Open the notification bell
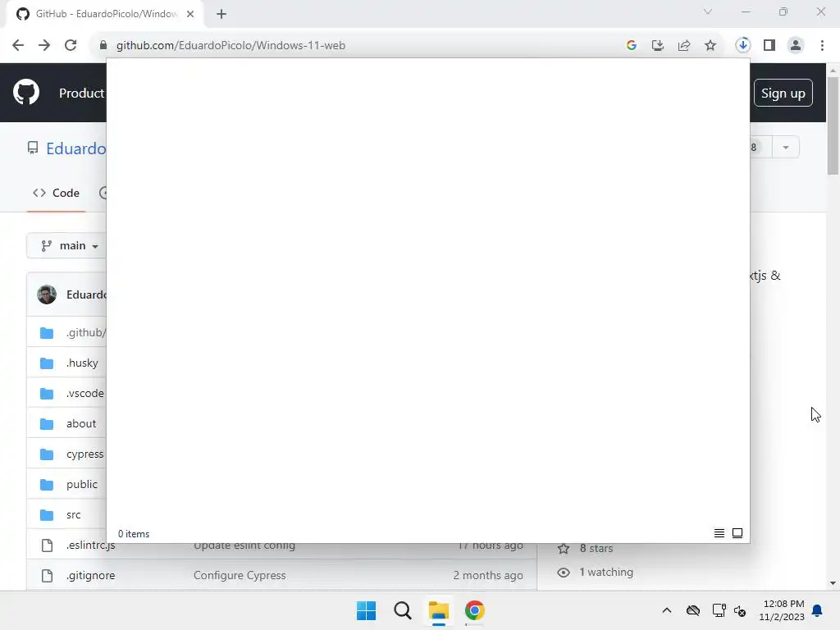Viewport: 840px width, 630px height. point(818,610)
